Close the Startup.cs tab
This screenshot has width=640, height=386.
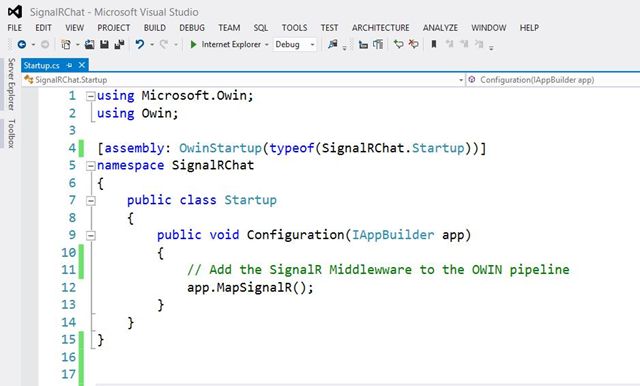click(x=82, y=65)
